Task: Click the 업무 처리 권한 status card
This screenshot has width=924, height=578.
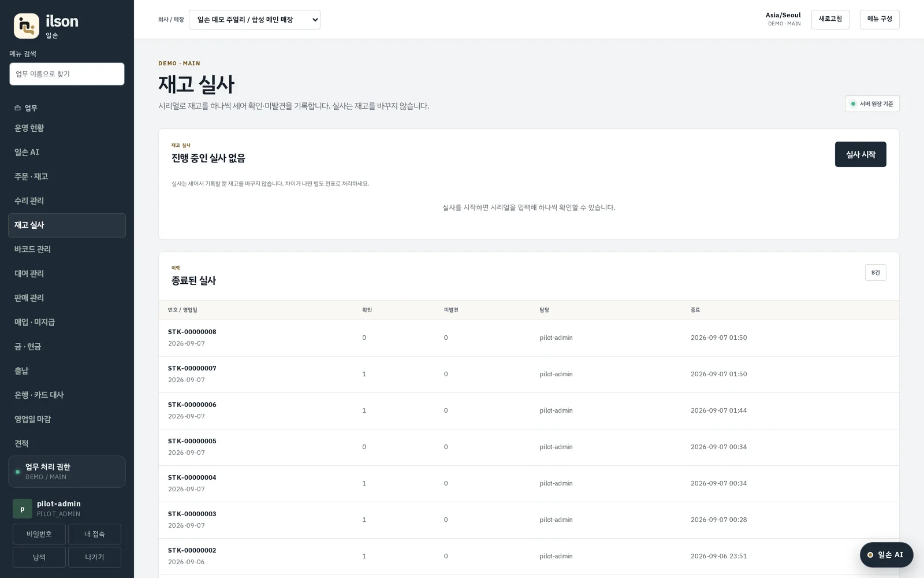Action: coord(67,472)
